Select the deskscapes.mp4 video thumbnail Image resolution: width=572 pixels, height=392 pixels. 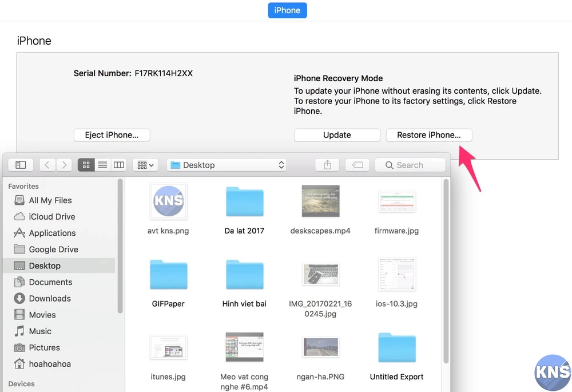coord(320,201)
